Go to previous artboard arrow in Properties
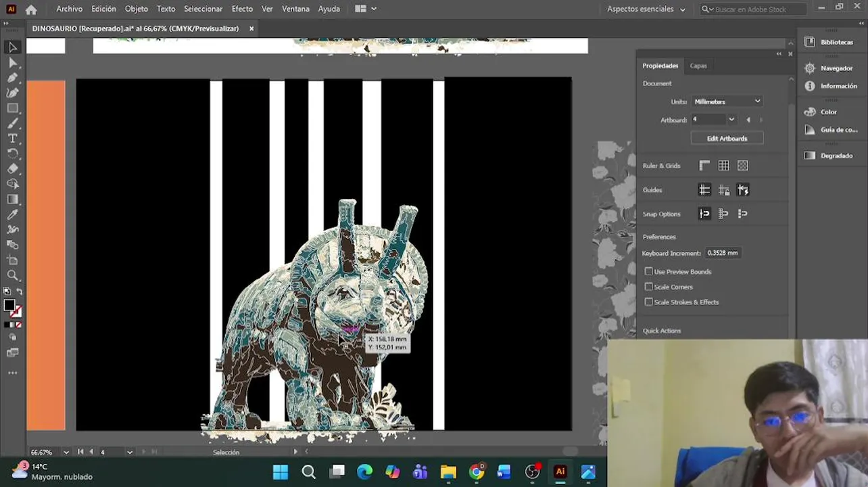Screen dimensions: 868x487 coord(748,120)
